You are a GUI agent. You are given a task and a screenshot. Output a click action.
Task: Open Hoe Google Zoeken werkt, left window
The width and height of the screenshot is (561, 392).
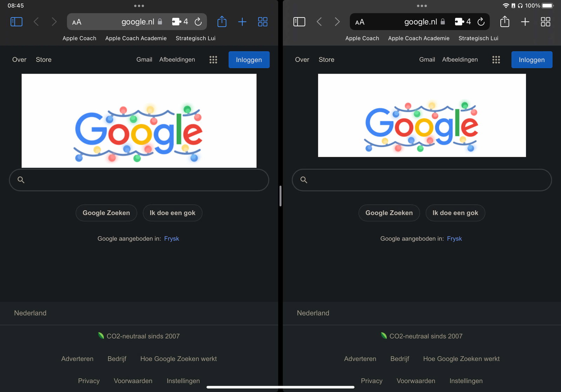click(178, 359)
